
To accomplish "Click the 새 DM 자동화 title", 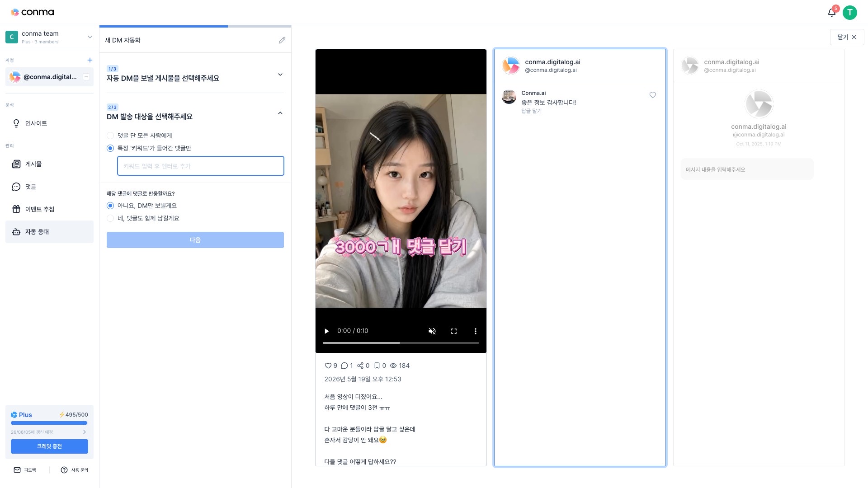I will (123, 40).
